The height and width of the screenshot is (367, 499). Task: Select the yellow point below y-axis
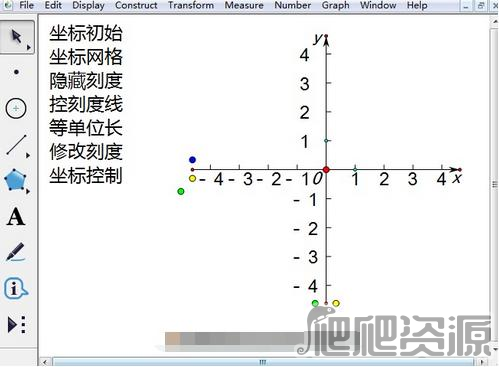tap(336, 303)
